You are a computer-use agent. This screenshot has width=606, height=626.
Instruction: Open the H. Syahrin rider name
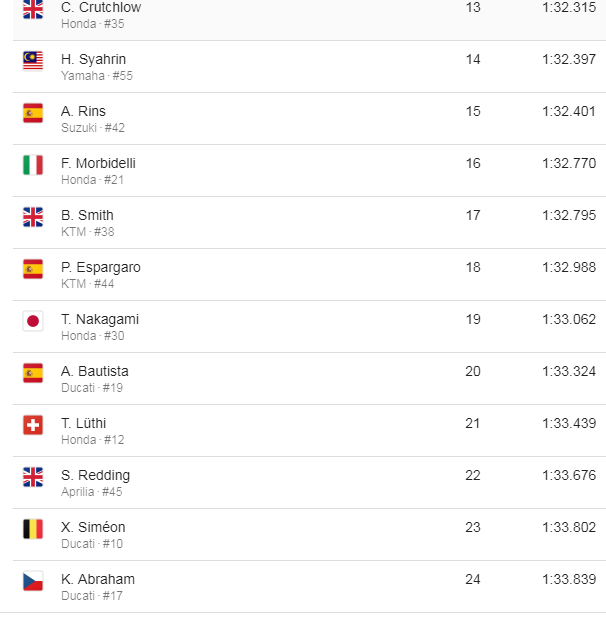coord(93,59)
